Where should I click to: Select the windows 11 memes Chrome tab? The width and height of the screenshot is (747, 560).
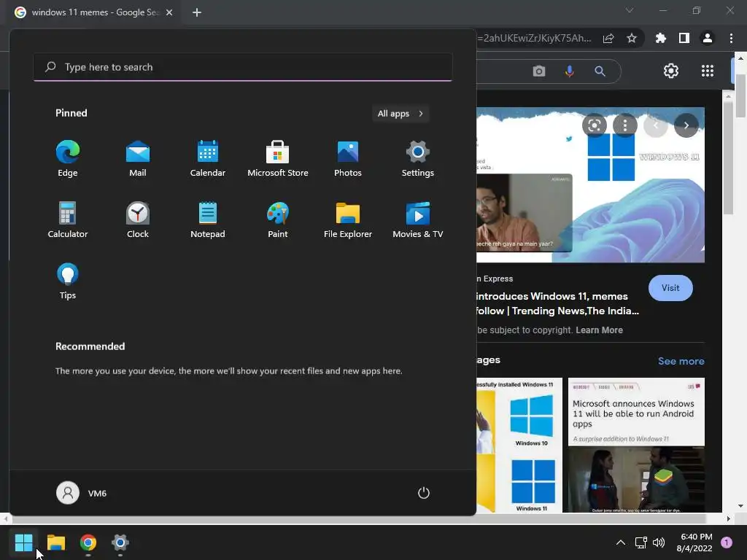pyautogui.click(x=94, y=12)
